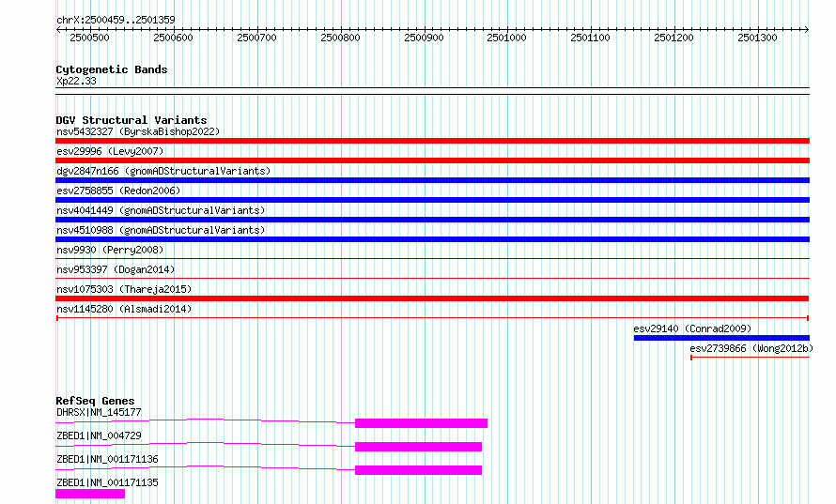Click the magenta exon block of ZBED1 NM_004729
The image size is (836, 504).
(x=419, y=447)
